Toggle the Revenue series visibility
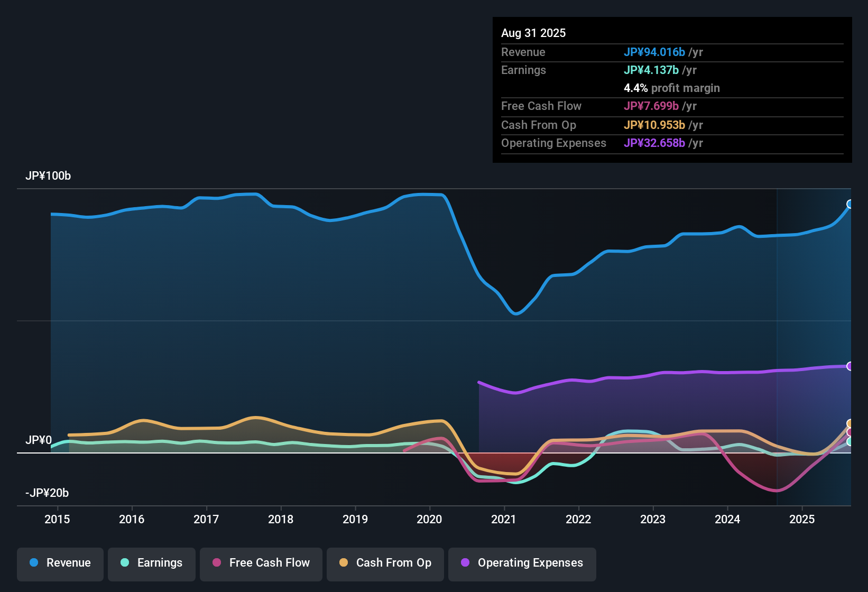 click(x=60, y=563)
